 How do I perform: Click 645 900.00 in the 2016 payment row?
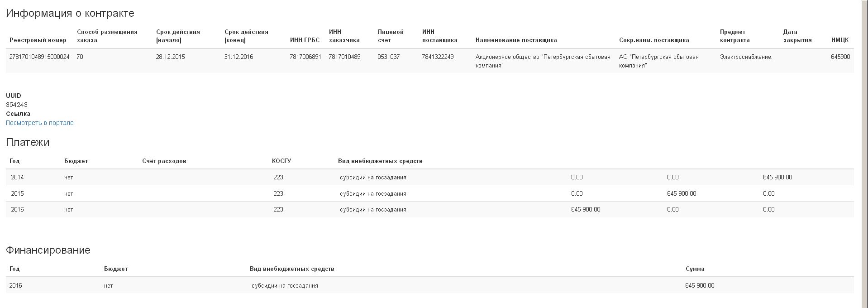(586, 209)
